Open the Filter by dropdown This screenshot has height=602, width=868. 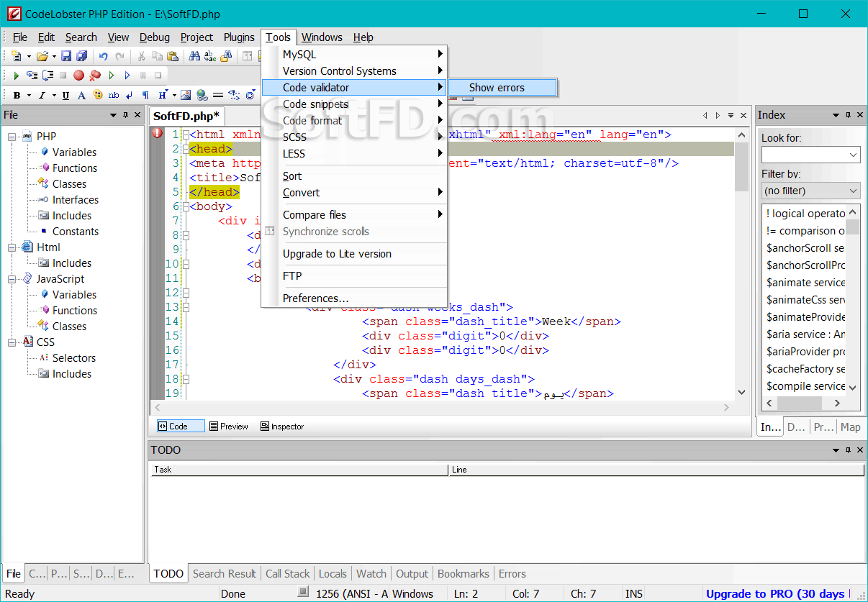[x=810, y=191]
